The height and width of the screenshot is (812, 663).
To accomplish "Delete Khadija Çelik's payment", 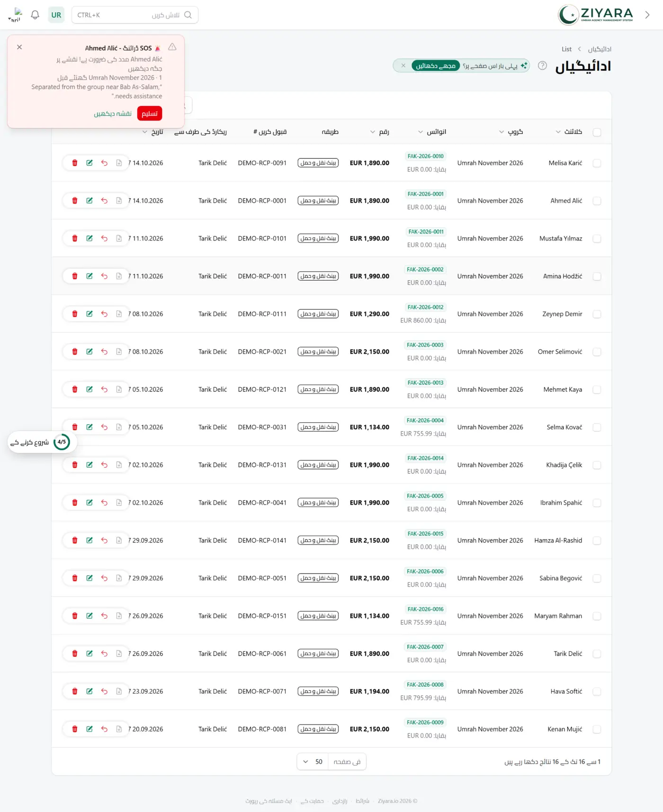I will [75, 465].
